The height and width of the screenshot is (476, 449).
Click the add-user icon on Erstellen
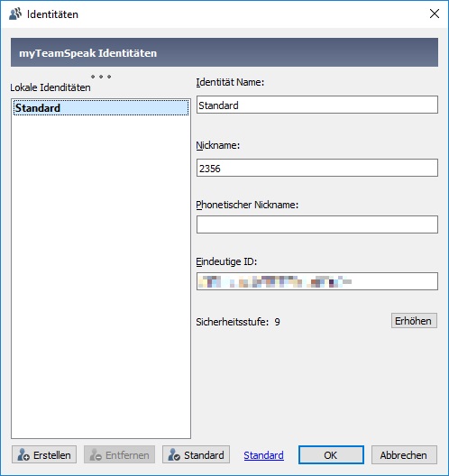click(23, 455)
